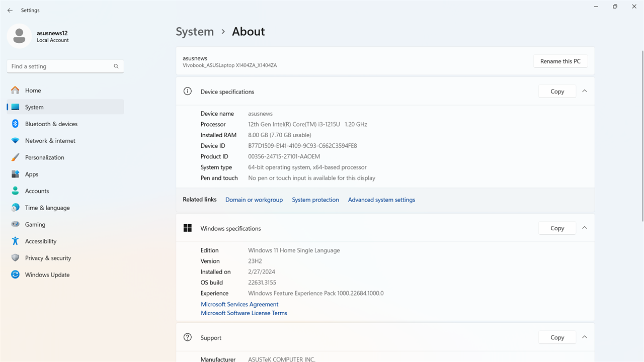The height and width of the screenshot is (362, 644).
Task: Click the Version value 23H2
Action: 255,261
